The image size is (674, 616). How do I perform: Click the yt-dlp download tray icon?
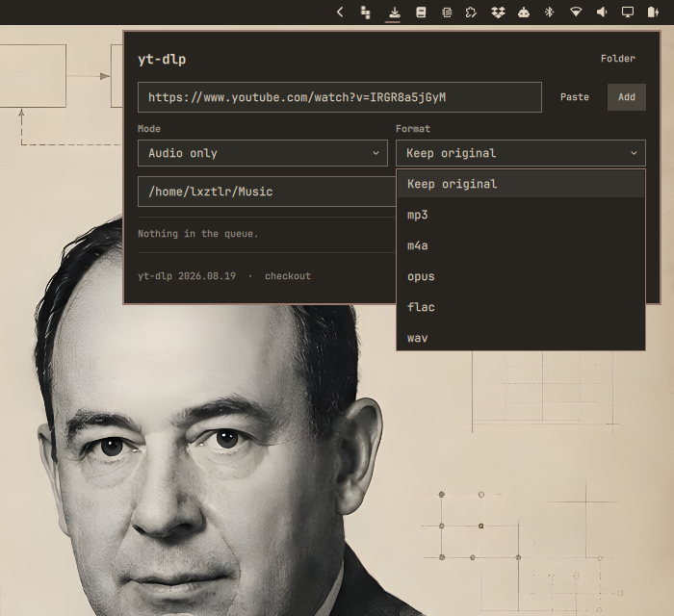point(394,13)
